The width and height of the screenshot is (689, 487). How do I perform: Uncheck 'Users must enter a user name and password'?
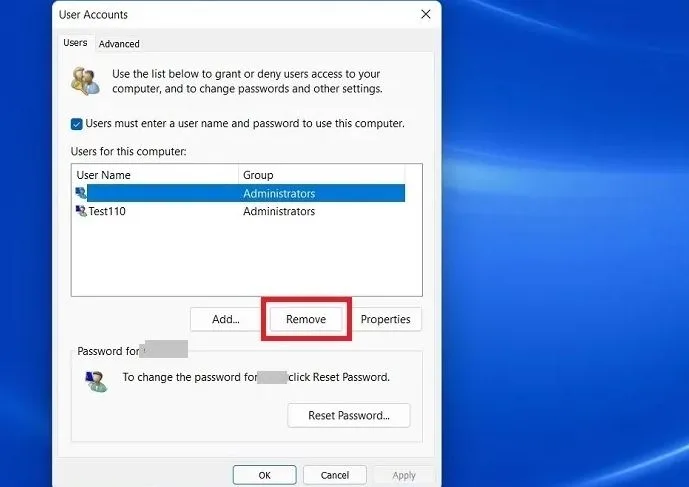pyautogui.click(x=76, y=124)
